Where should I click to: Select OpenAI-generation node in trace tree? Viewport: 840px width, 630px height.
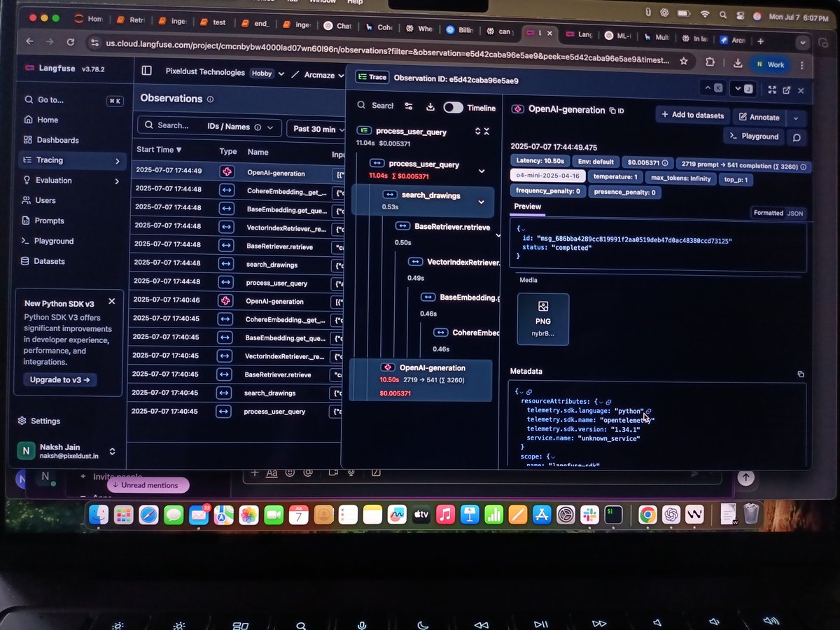click(x=421, y=380)
